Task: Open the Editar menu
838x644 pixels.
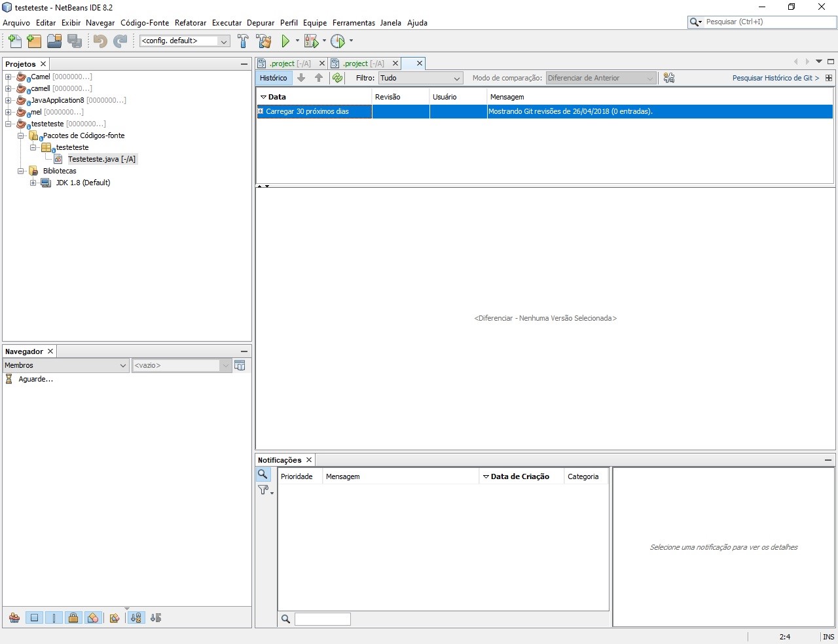Action: tap(46, 23)
